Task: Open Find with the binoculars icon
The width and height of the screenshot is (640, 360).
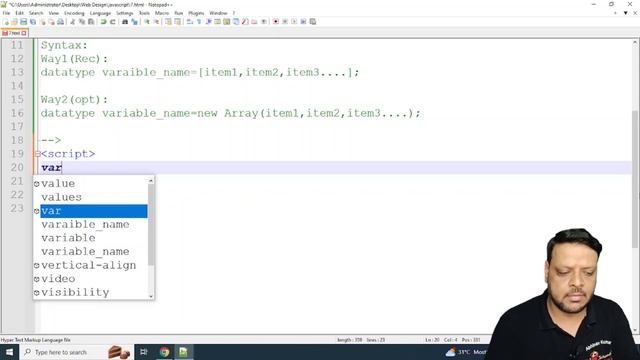Action: coord(125,22)
